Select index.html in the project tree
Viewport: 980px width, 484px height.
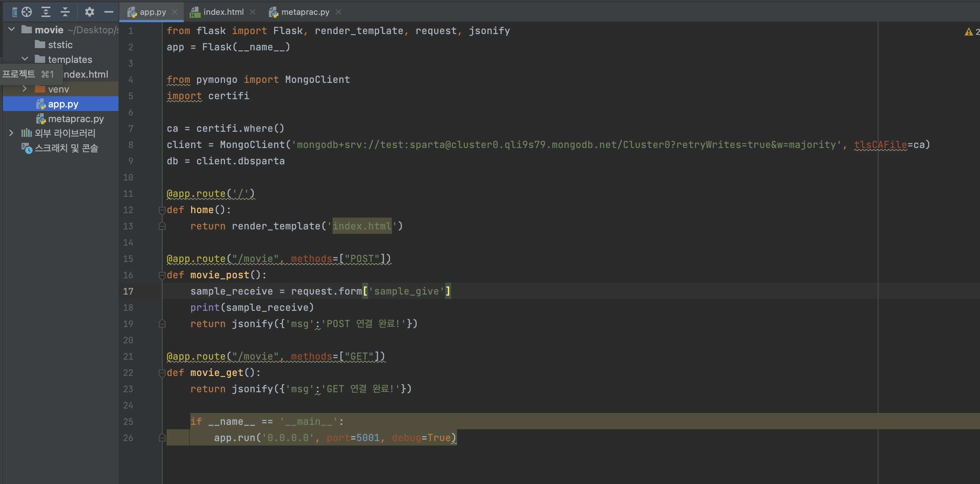86,74
